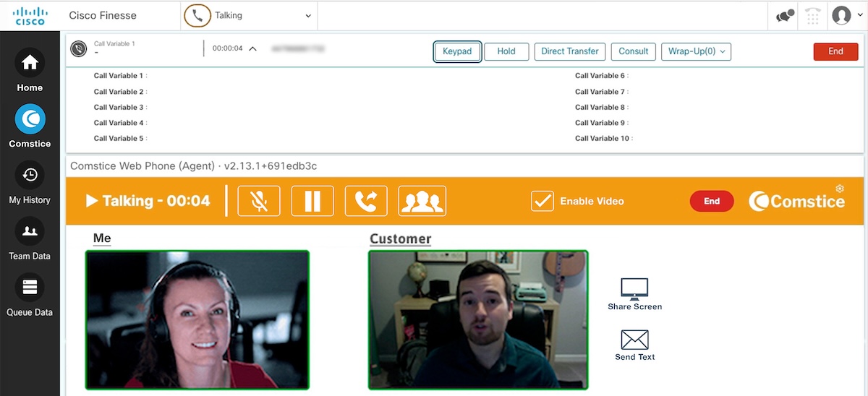Click the Customer video thumbnail
This screenshot has height=396, width=868.
[478, 319]
